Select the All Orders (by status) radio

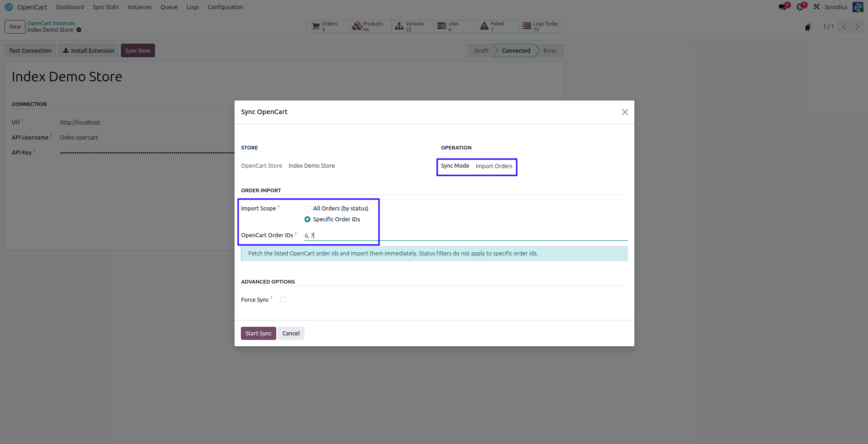[x=307, y=209]
